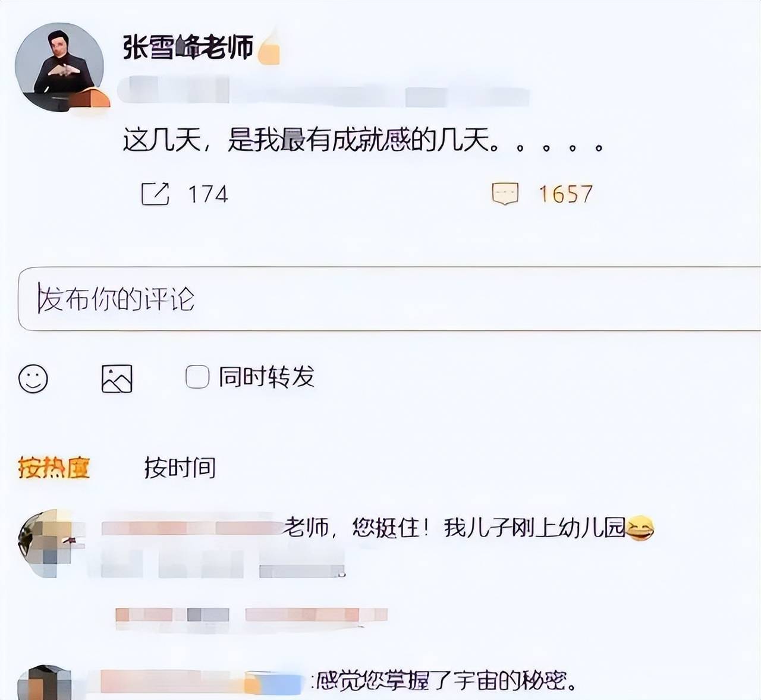Enable the 同时转发 checkbox
Image resolution: width=761 pixels, height=700 pixels.
click(197, 377)
